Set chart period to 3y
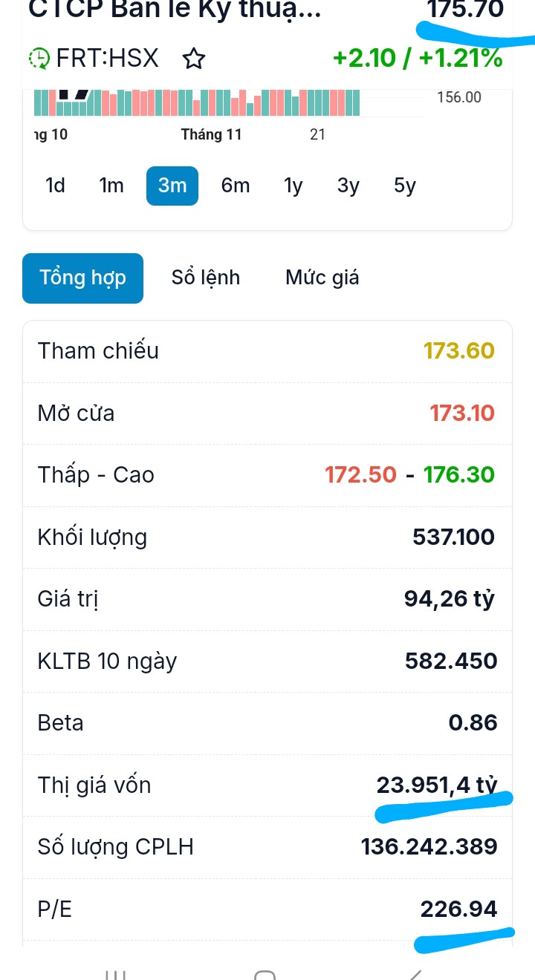This screenshot has height=980, width=535. (348, 186)
